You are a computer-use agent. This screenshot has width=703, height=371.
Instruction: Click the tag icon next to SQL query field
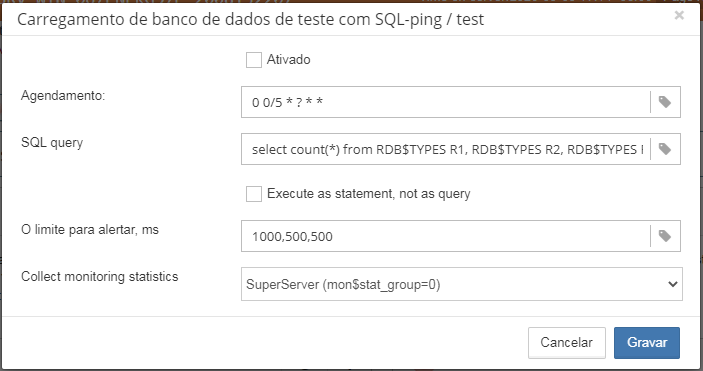click(665, 149)
